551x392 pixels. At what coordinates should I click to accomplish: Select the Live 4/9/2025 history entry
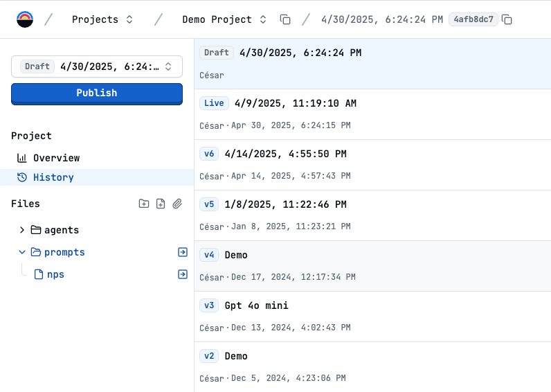pyautogui.click(x=372, y=114)
